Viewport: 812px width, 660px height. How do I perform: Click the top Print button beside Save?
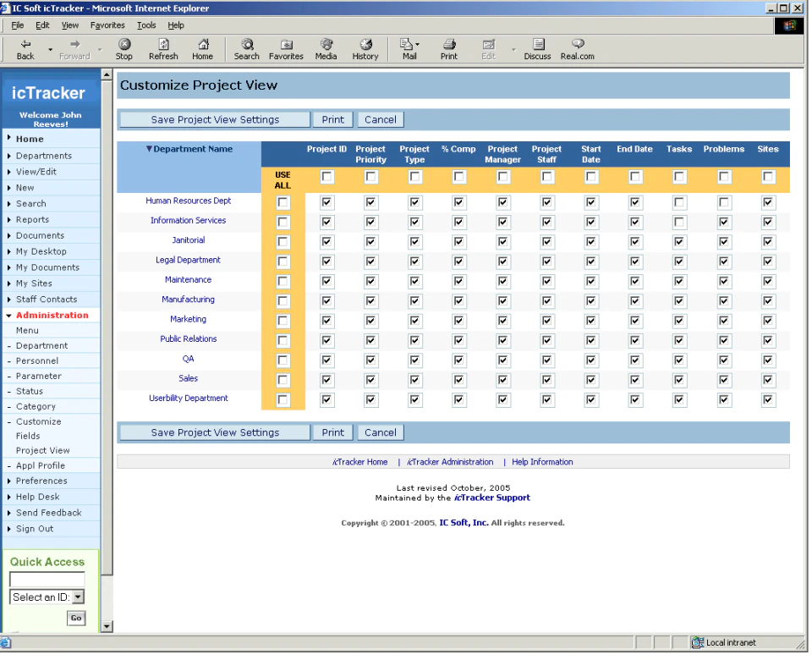click(x=333, y=120)
